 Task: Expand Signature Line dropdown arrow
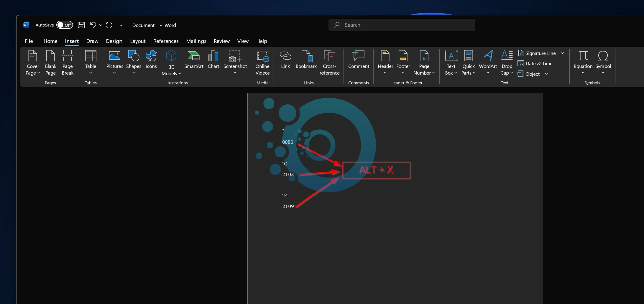pos(563,53)
